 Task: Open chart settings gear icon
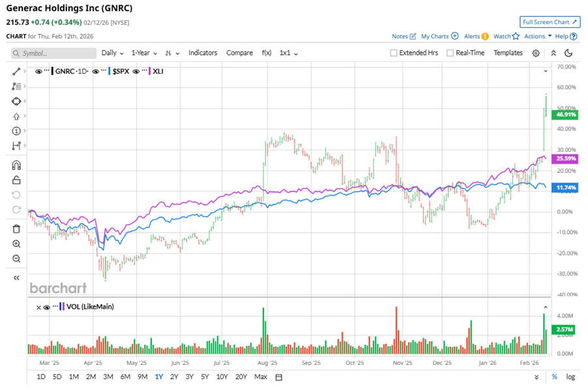[x=536, y=53]
